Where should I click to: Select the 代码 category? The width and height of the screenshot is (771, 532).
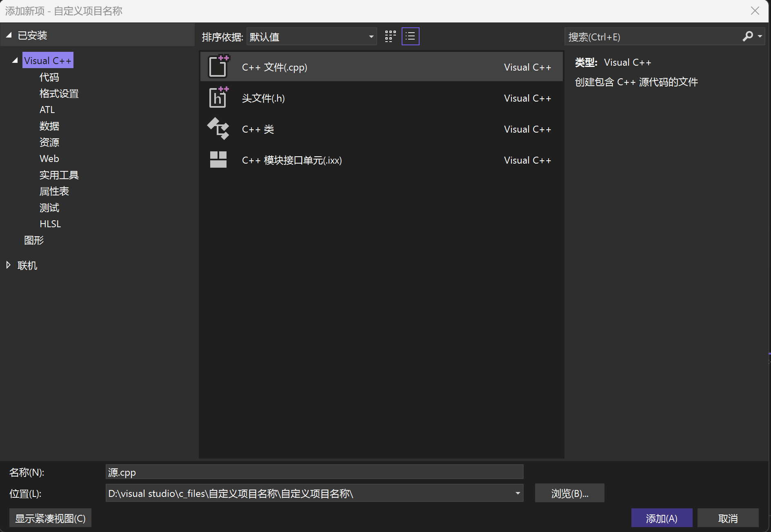tap(49, 77)
